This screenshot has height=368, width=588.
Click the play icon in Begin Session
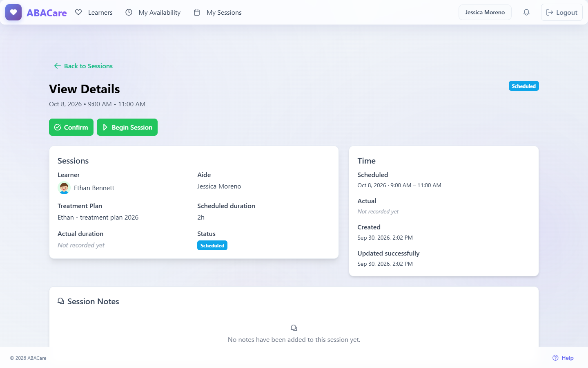pyautogui.click(x=105, y=127)
